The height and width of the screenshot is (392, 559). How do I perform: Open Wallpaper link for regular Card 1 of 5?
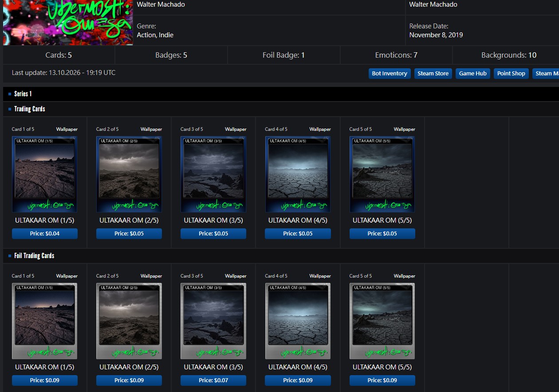coord(67,129)
